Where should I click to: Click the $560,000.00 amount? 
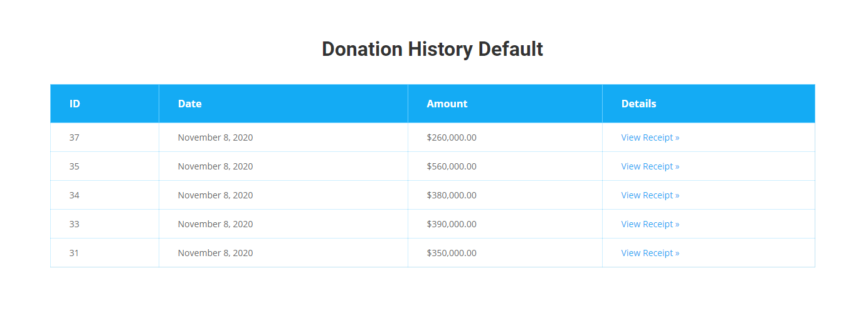pos(451,166)
